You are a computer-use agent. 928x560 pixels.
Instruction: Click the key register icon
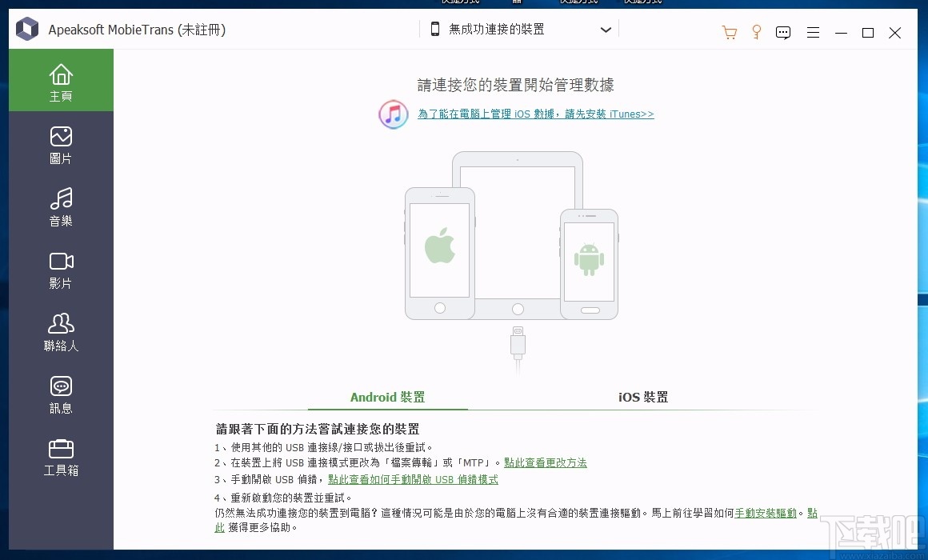click(756, 32)
